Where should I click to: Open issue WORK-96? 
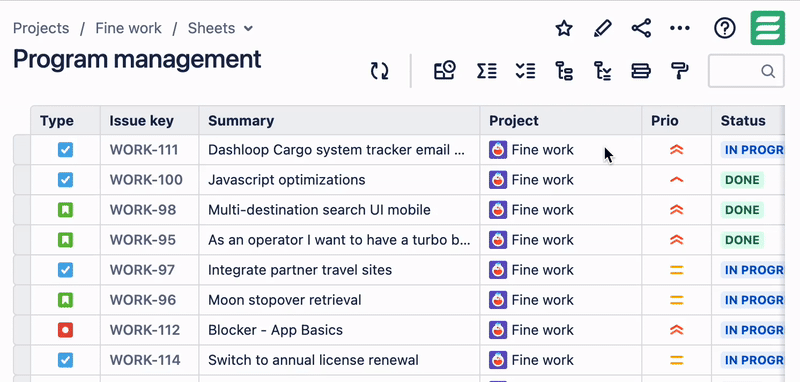tap(143, 300)
